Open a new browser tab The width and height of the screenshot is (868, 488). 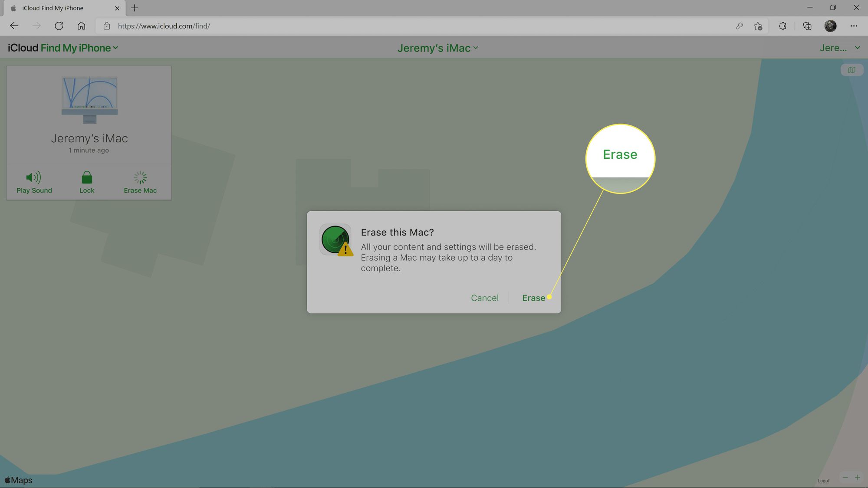pyautogui.click(x=135, y=8)
